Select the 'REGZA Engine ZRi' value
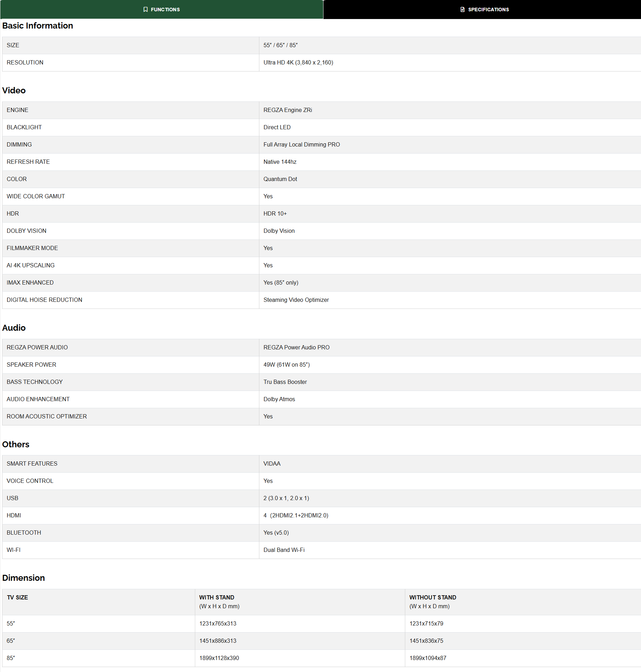 click(288, 110)
